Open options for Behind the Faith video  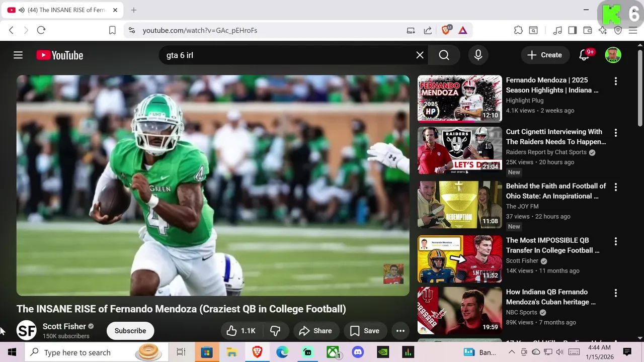point(615,187)
